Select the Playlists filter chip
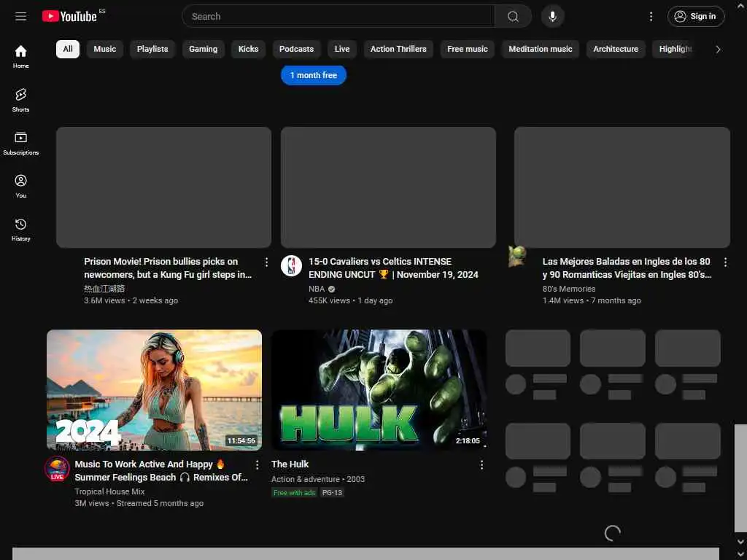This screenshot has width=747, height=560. coord(152,49)
